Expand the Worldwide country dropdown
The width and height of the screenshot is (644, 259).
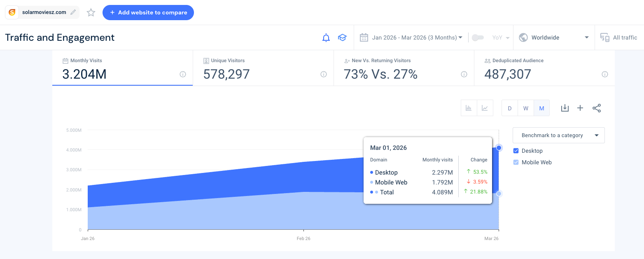click(x=553, y=38)
